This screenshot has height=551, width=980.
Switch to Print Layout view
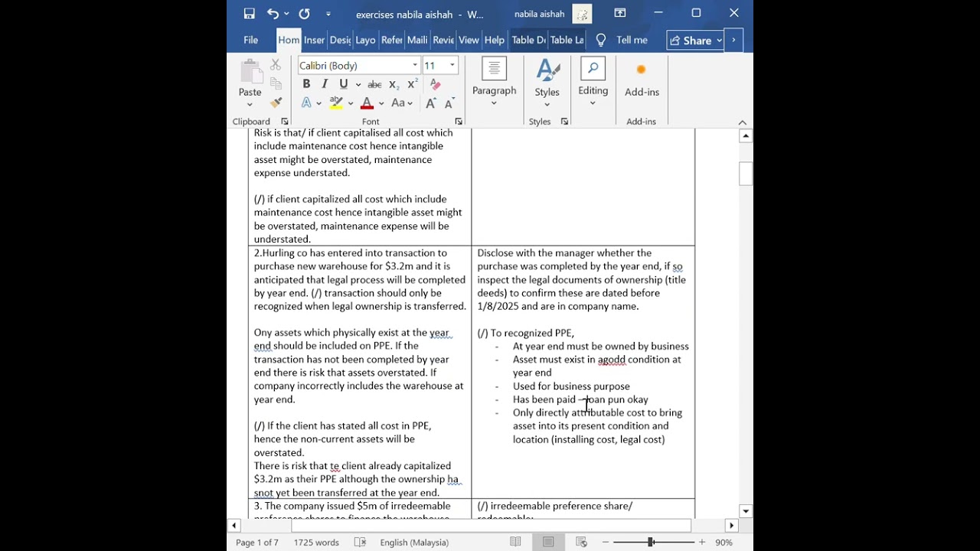pos(548,542)
